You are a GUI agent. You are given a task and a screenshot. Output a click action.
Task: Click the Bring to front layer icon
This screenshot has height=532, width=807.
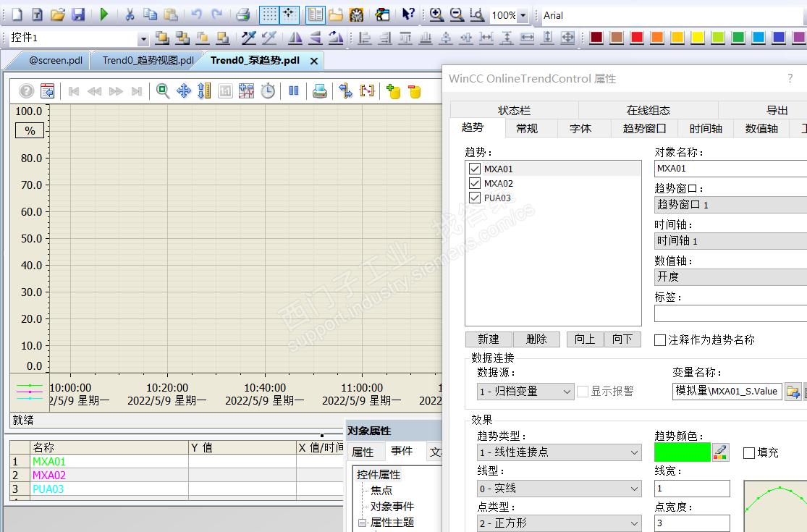point(162,37)
